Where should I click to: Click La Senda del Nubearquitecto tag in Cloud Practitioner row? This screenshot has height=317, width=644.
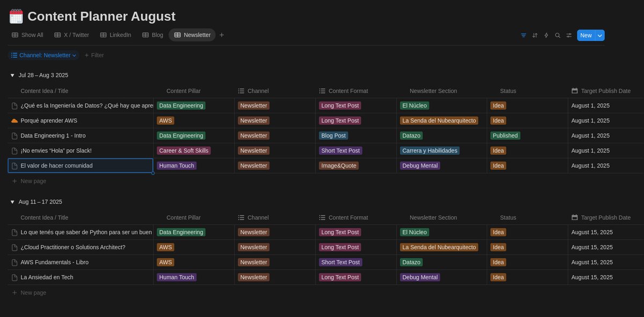click(439, 248)
